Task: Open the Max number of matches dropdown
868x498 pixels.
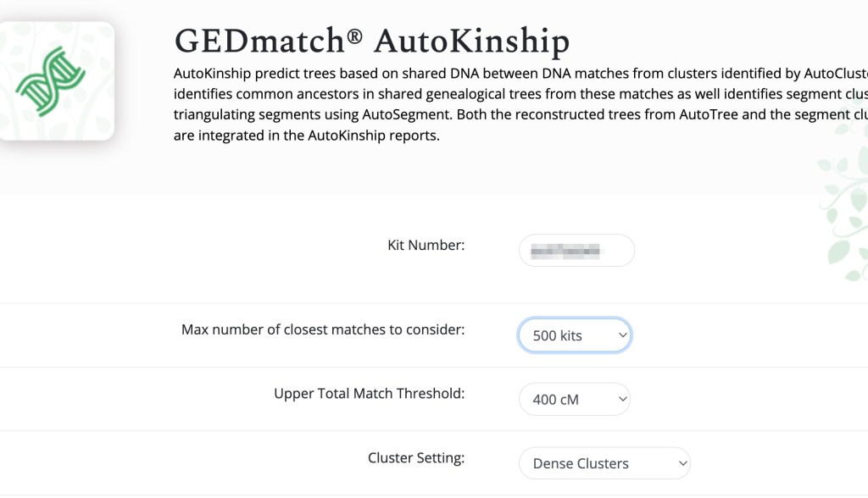Action: [x=575, y=335]
